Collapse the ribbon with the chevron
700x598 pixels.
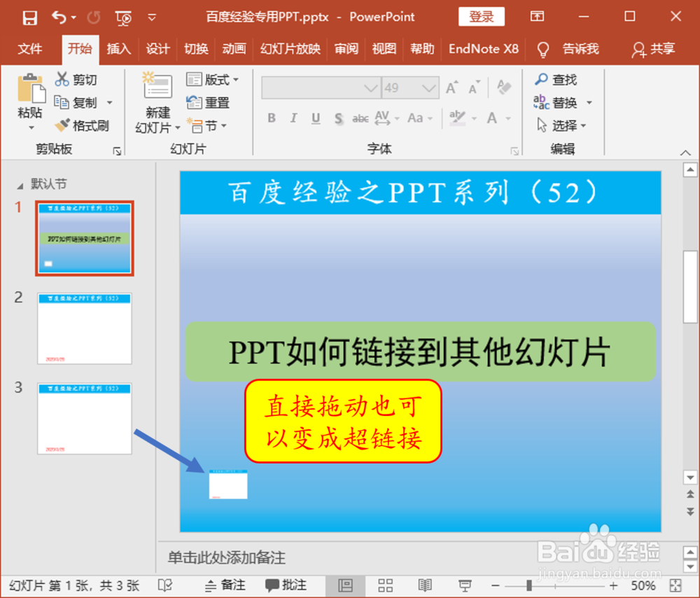tap(685, 152)
